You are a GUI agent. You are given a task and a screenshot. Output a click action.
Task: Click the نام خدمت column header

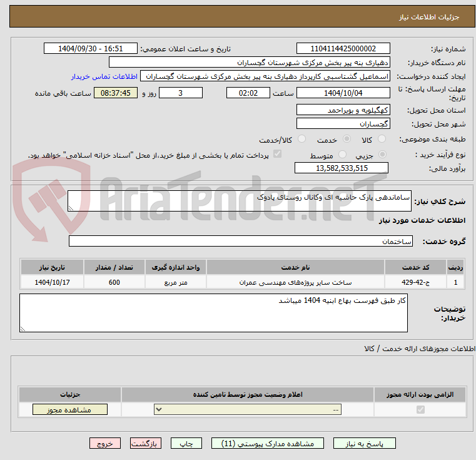coord(295,267)
